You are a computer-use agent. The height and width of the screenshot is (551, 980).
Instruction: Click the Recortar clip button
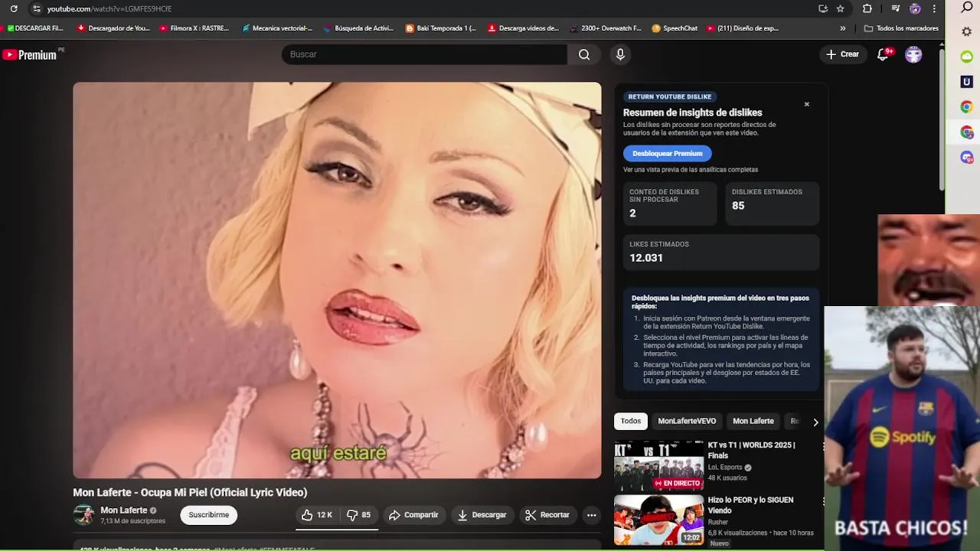(x=547, y=515)
